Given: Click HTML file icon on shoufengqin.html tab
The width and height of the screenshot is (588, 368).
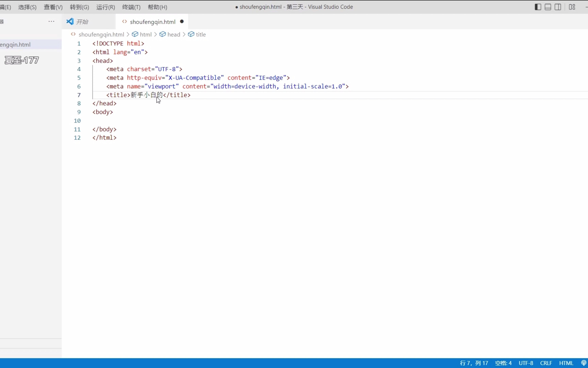Looking at the screenshot, I should click(125, 22).
